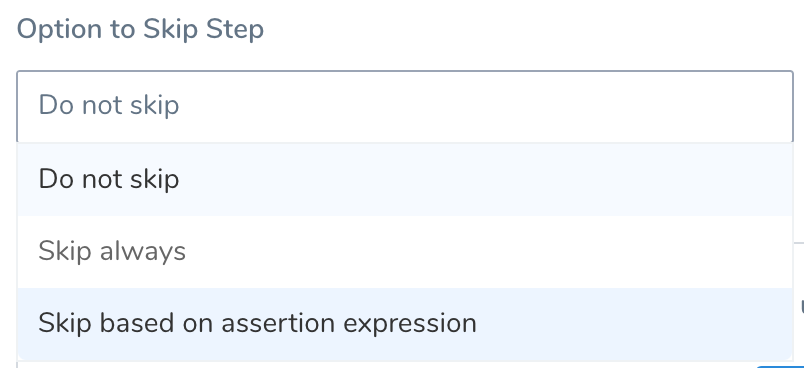Focus the skip step selection input

click(405, 106)
